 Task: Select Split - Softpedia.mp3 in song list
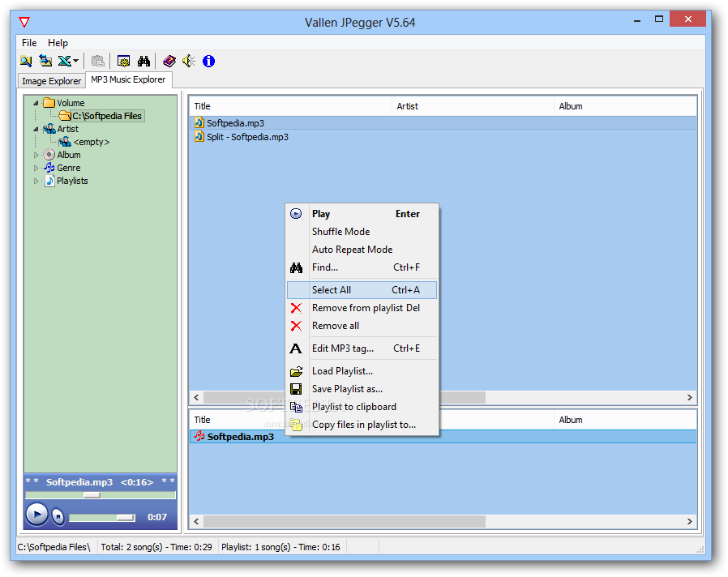pyautogui.click(x=443, y=137)
